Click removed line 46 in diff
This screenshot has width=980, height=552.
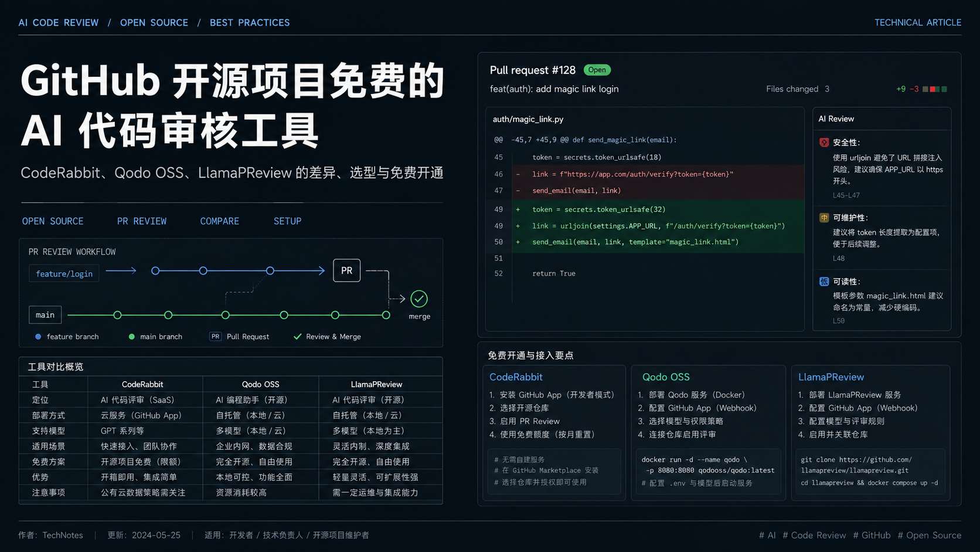click(x=645, y=174)
